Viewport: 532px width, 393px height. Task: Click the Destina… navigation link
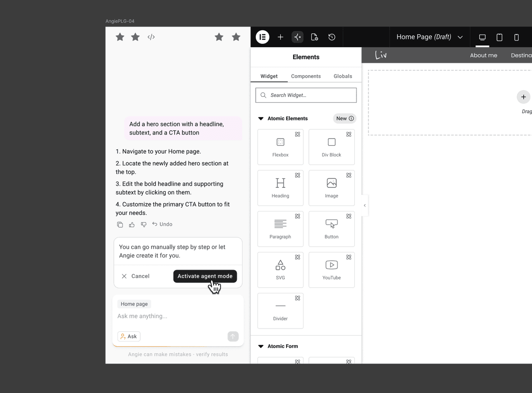(521, 55)
